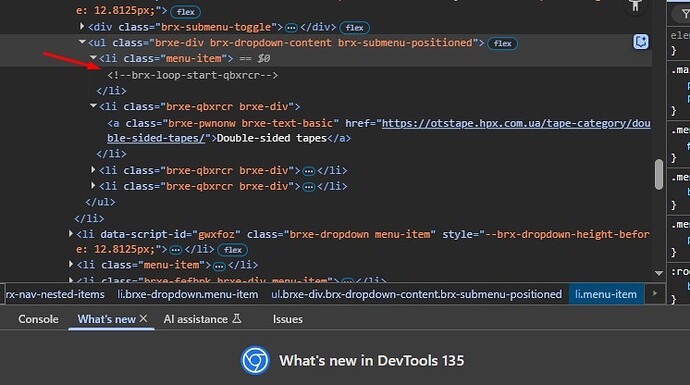The height and width of the screenshot is (385, 690).
Task: Expand ellipsis in brx-submenu-toggle div
Action: (x=291, y=28)
